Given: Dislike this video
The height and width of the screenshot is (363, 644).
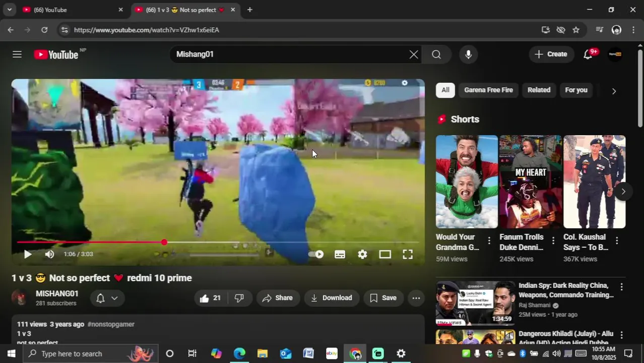Looking at the screenshot, I should (x=239, y=298).
